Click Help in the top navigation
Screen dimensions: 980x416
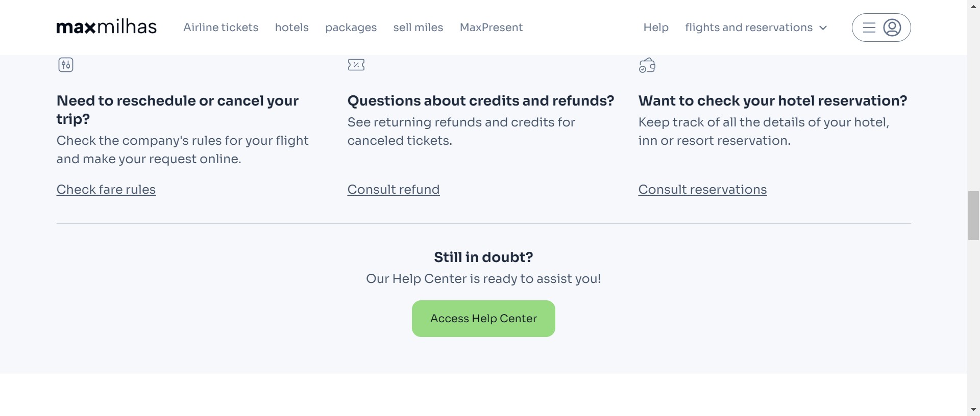click(x=655, y=28)
